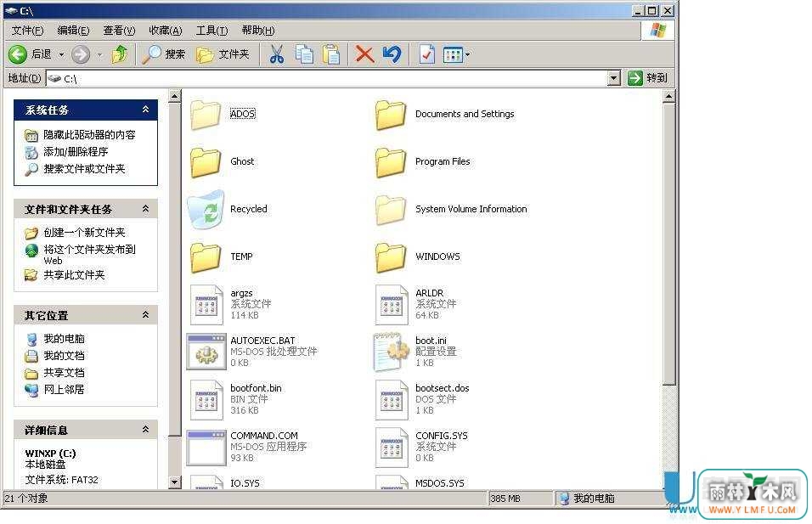
Task: Click the 转到 Go button
Action: tap(648, 78)
